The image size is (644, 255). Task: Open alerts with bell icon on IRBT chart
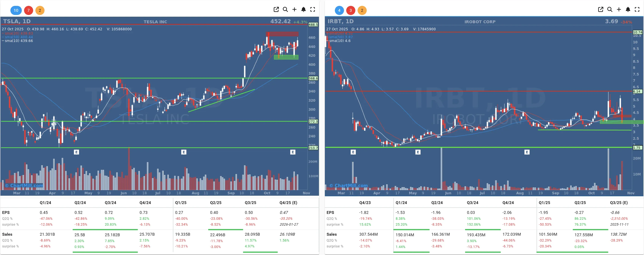628,9
